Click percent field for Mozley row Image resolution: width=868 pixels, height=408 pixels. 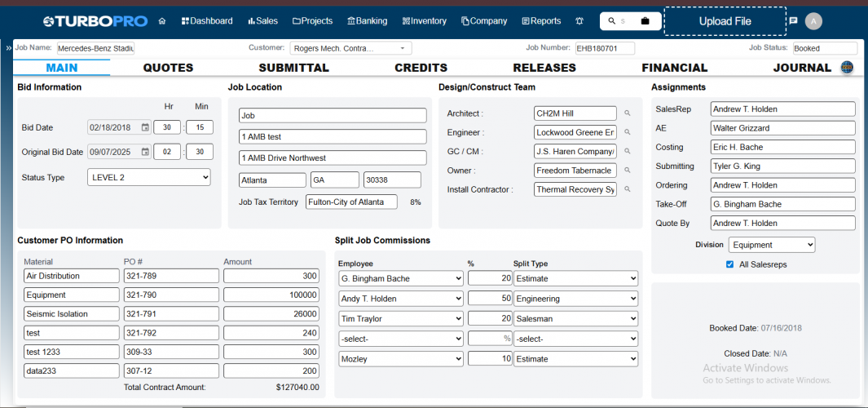click(x=490, y=359)
